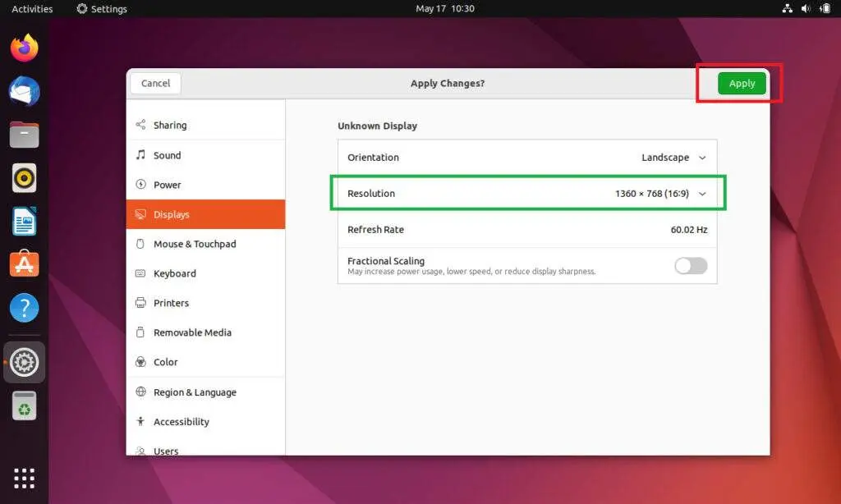Open Color settings in the sidebar
The image size is (841, 504).
click(x=165, y=362)
